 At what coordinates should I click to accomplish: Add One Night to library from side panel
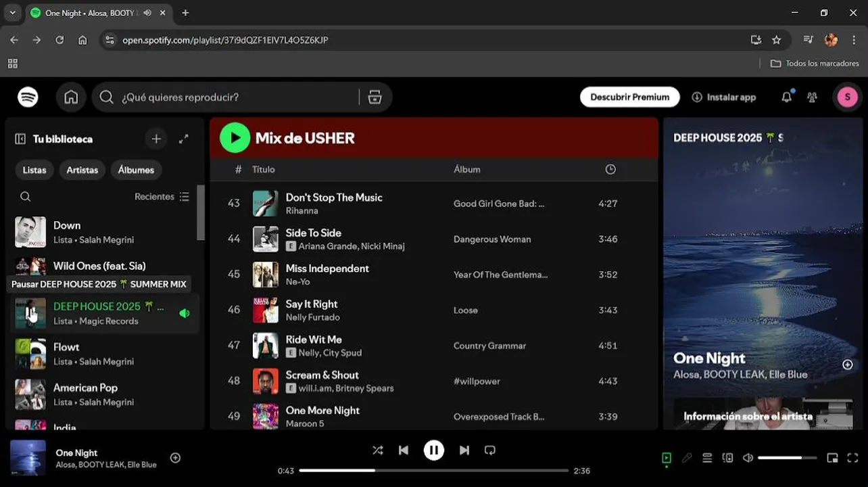click(848, 365)
